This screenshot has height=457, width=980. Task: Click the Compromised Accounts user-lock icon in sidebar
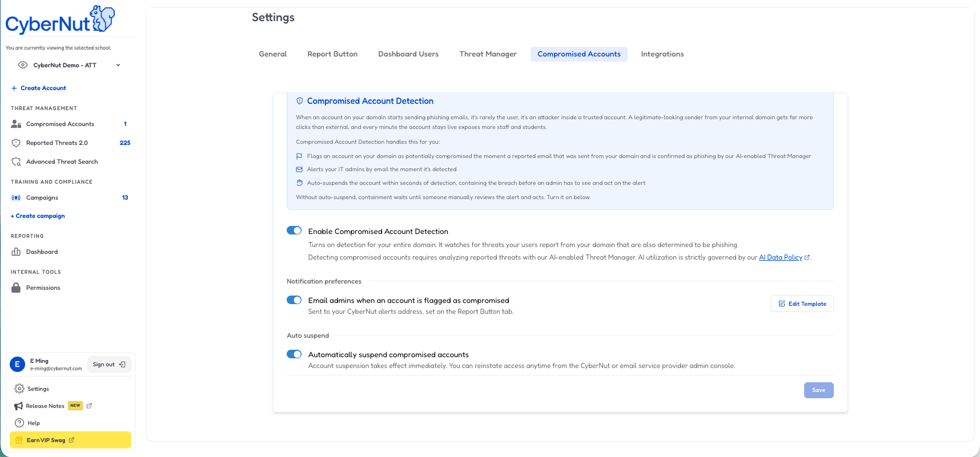(16, 124)
